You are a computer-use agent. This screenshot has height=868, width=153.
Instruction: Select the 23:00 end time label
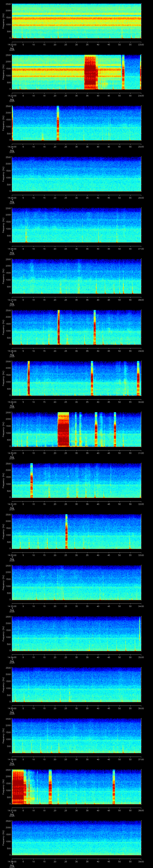(141, 44)
